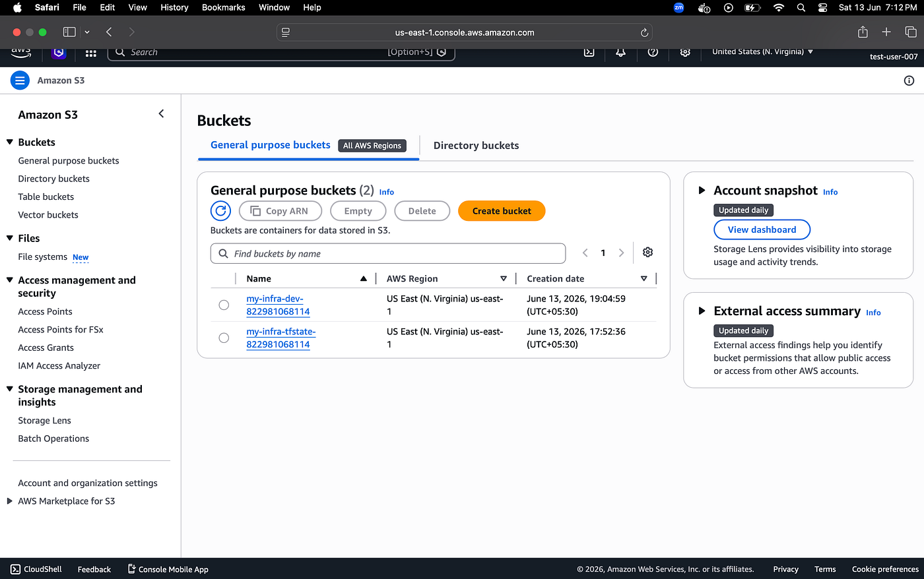
Task: Click Create bucket button
Action: 502,211
